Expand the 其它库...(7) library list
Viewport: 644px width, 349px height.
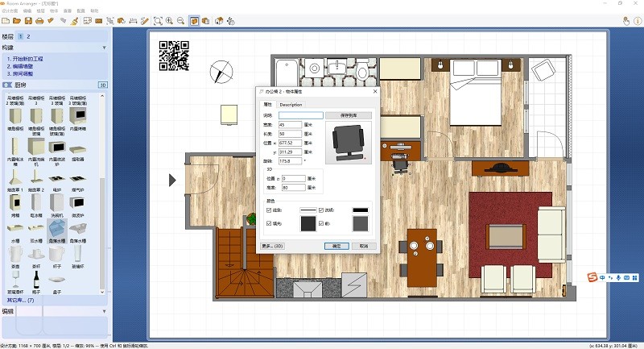coord(23,300)
